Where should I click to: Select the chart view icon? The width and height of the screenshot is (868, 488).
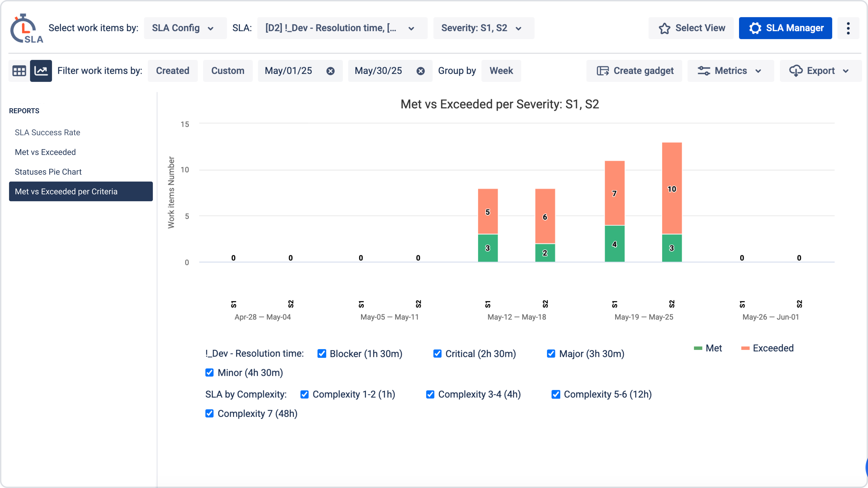pos(41,71)
